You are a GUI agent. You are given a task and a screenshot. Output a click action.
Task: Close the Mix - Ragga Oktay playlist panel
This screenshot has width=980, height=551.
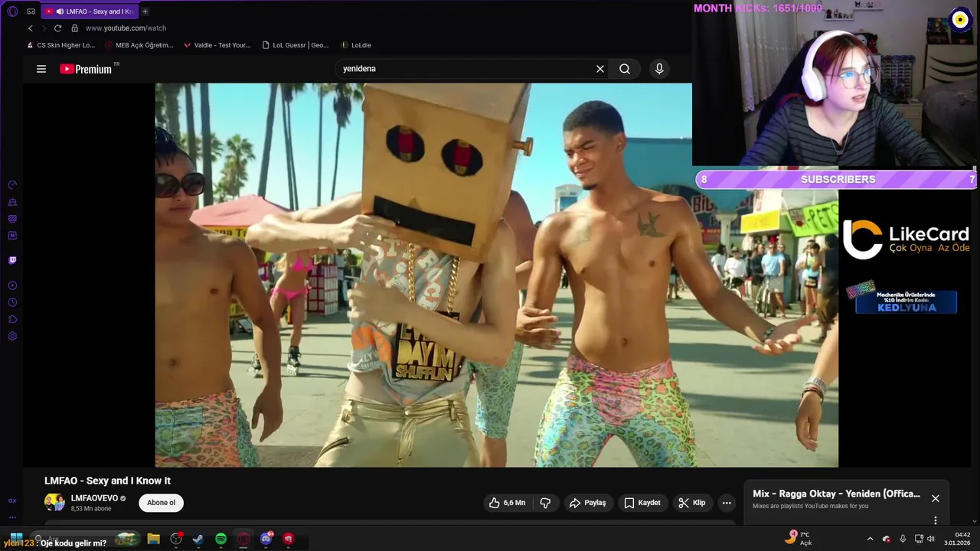click(935, 498)
